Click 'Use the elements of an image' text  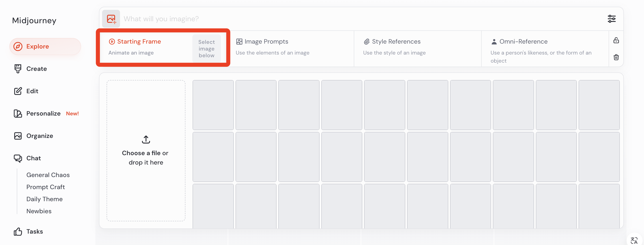click(273, 53)
